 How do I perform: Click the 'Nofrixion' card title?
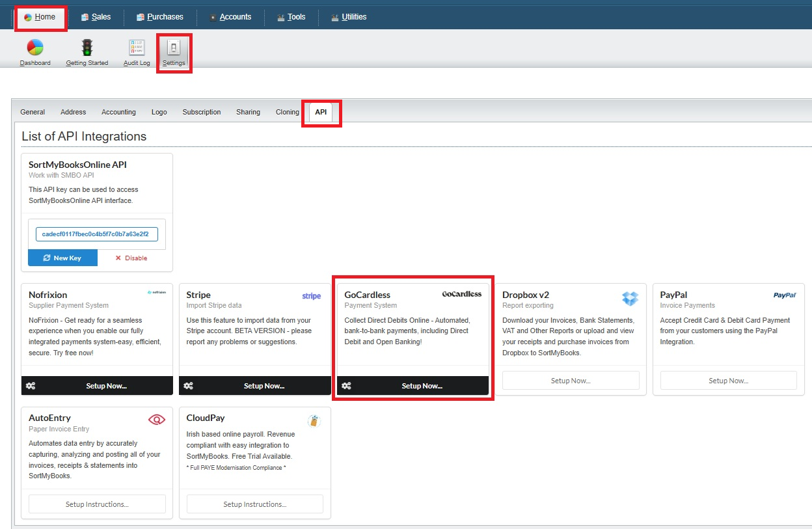pyautogui.click(x=48, y=295)
